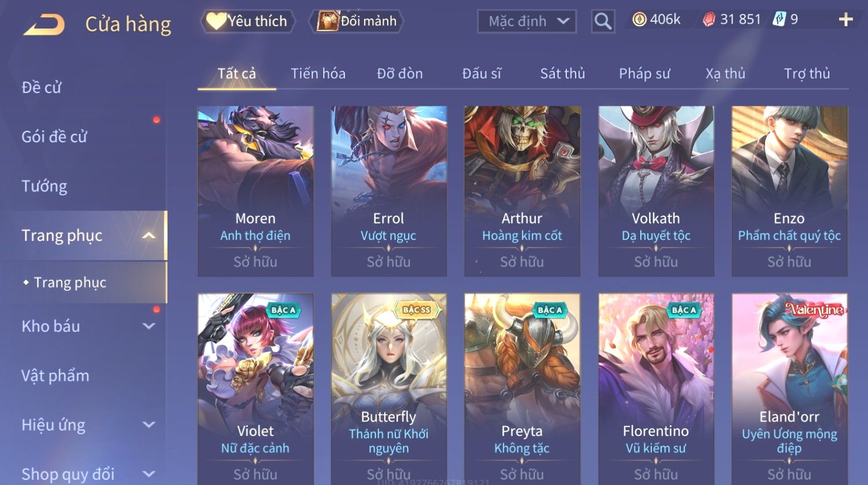Click the plus icon to add currency

tap(845, 20)
